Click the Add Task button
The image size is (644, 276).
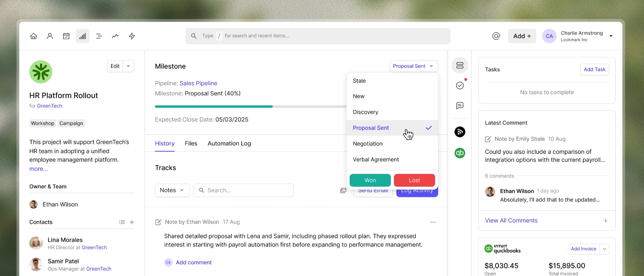[x=594, y=69]
